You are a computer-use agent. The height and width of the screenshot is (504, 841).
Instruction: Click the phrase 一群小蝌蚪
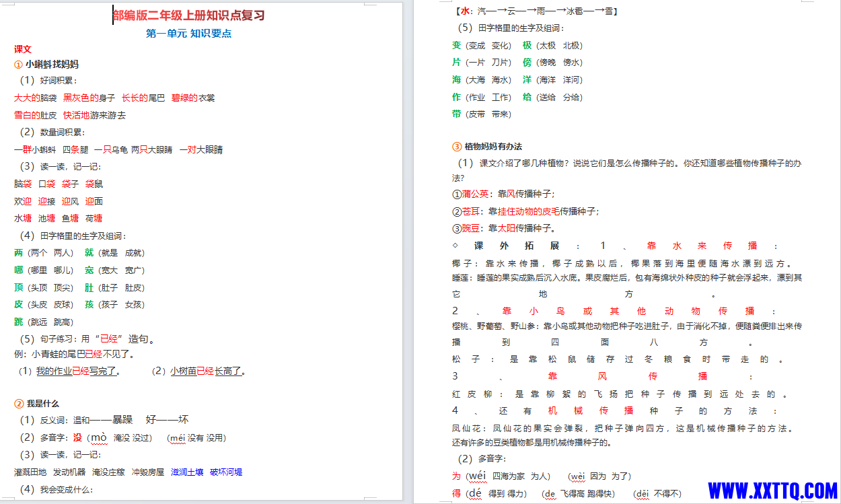click(x=35, y=149)
